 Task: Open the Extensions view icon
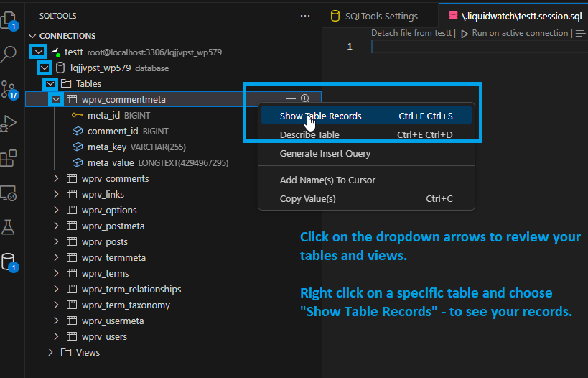pyautogui.click(x=8, y=158)
